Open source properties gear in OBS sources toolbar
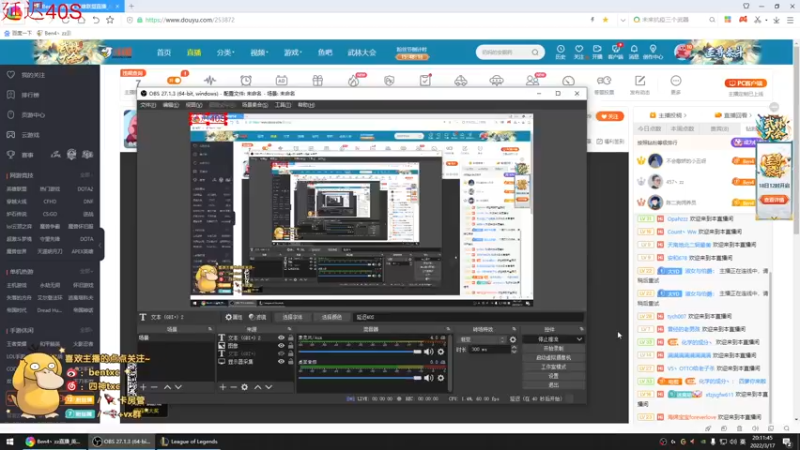The width and height of the screenshot is (800, 450). pyautogui.click(x=244, y=387)
